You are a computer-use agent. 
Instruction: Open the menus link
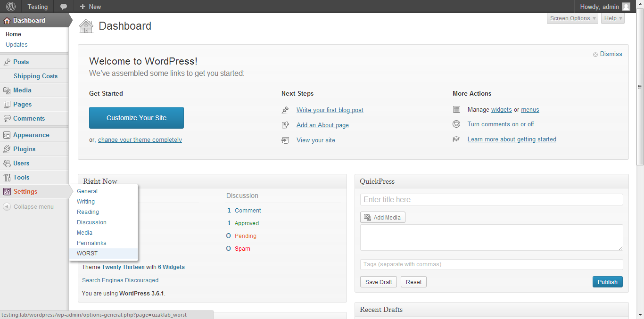point(530,109)
